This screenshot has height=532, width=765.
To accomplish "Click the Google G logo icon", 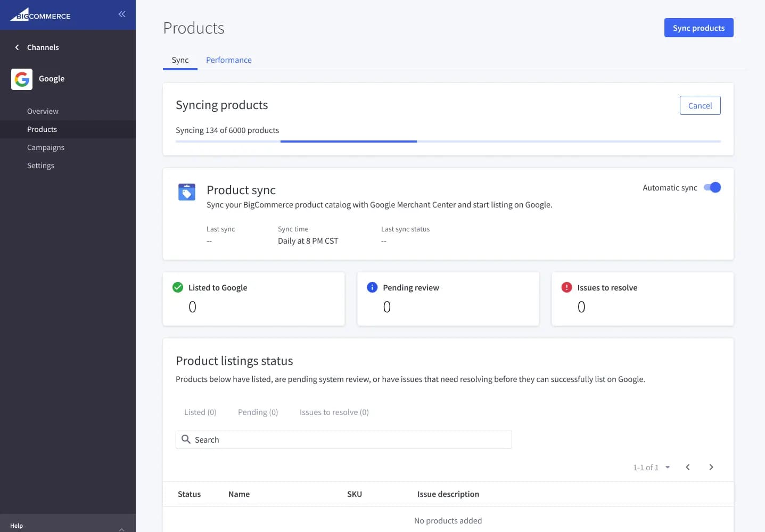I will pos(22,79).
